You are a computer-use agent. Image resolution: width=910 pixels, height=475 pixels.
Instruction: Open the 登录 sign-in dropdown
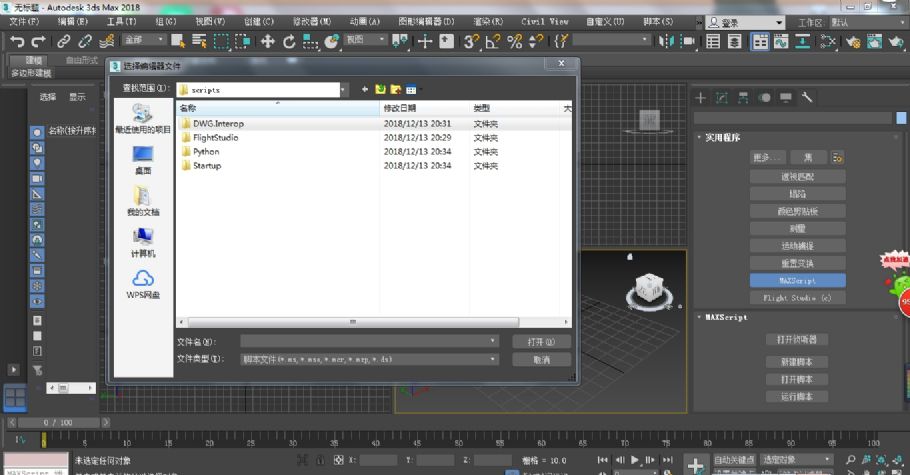(x=745, y=23)
